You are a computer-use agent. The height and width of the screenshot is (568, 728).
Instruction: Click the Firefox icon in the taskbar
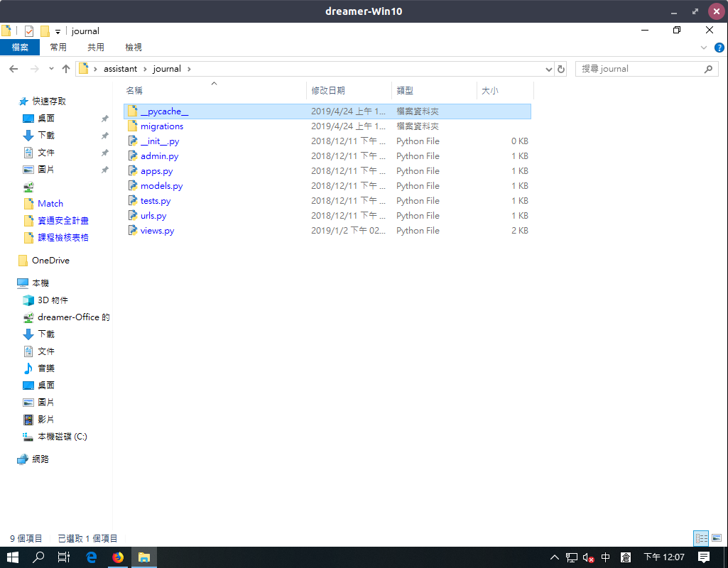click(118, 557)
